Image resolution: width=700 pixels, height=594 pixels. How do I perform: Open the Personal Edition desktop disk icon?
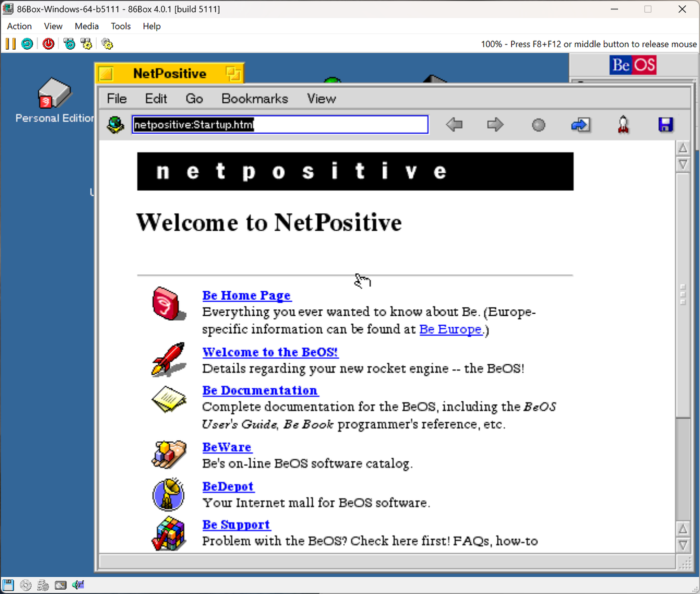(54, 94)
